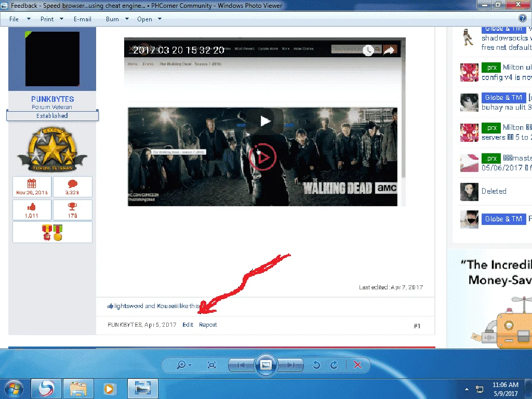Click the Globe & TM tag beside buhay

pyautogui.click(x=503, y=98)
